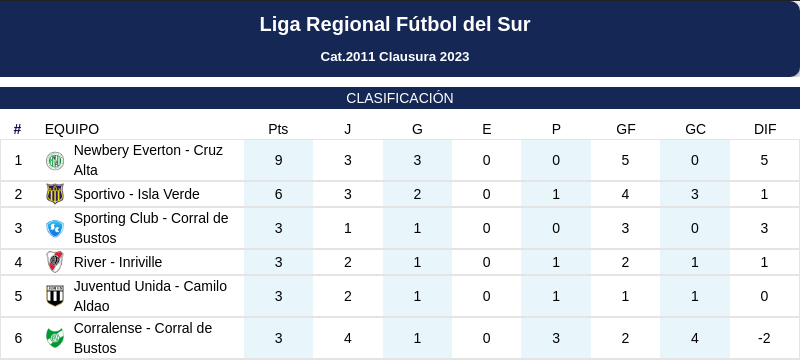This screenshot has height=360, width=800.
Task: Click the Pts column header
Action: tap(278, 130)
